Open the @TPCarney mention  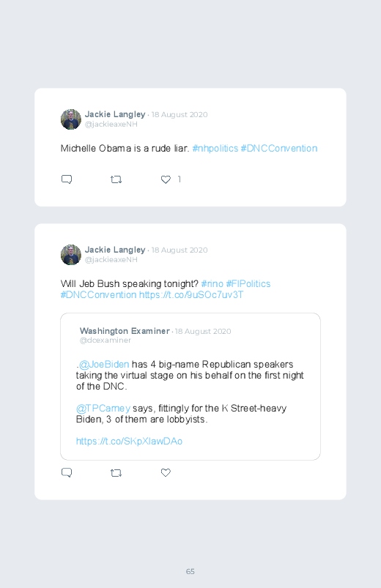[x=103, y=409]
